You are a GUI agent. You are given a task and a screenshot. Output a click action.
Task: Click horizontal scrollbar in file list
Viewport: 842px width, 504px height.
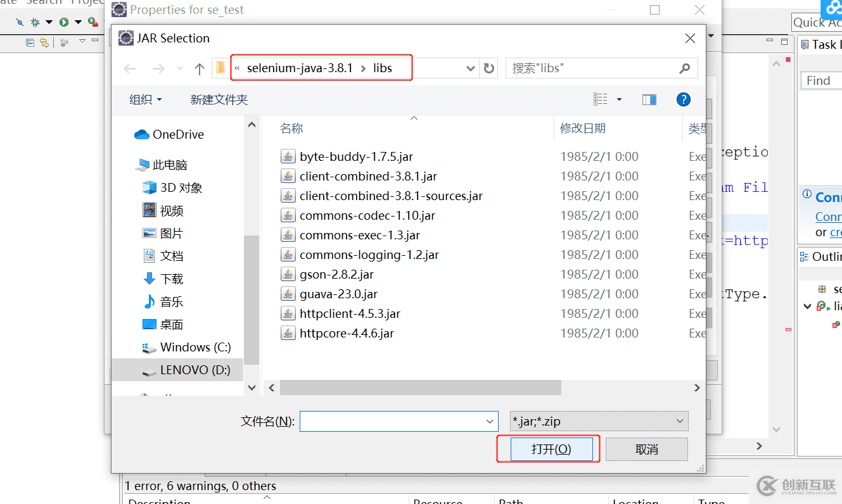point(421,387)
